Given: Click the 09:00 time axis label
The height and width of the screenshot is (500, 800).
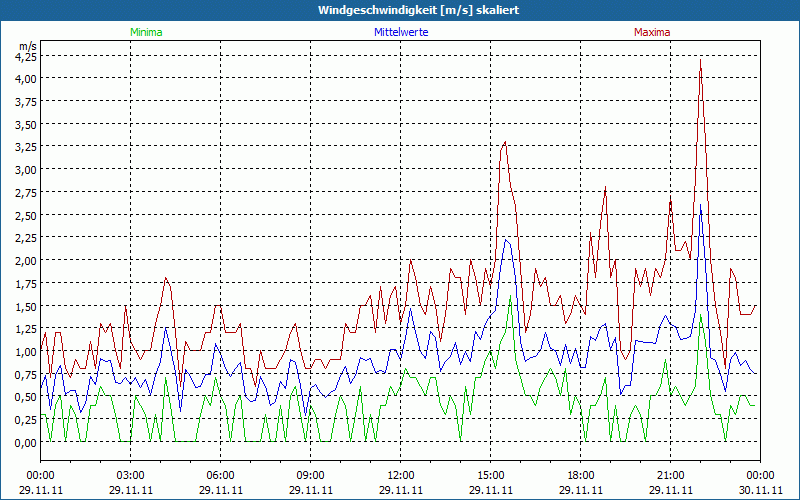Looking at the screenshot, I should point(311,476).
